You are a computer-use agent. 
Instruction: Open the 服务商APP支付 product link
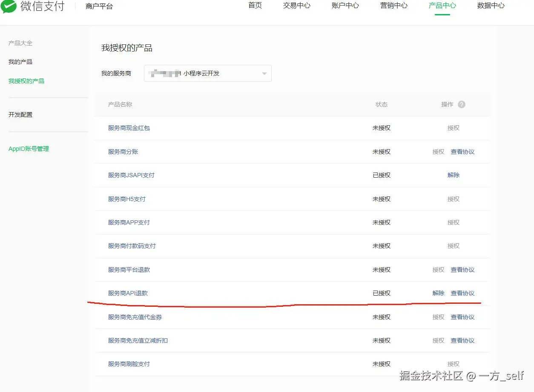[x=129, y=222]
